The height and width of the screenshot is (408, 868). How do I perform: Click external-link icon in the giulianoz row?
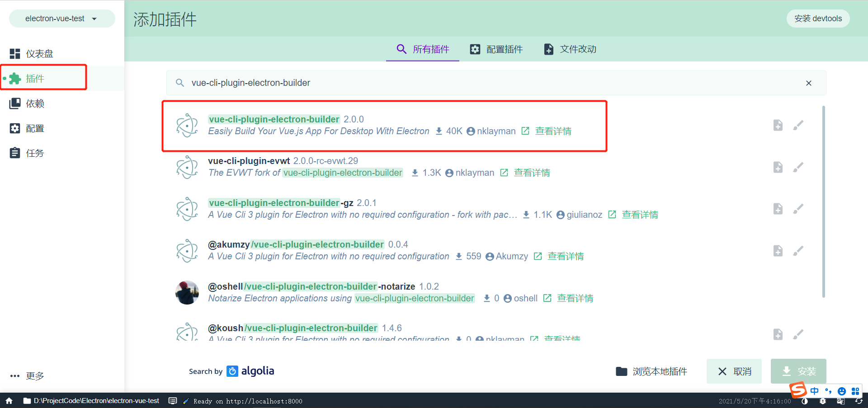click(612, 215)
